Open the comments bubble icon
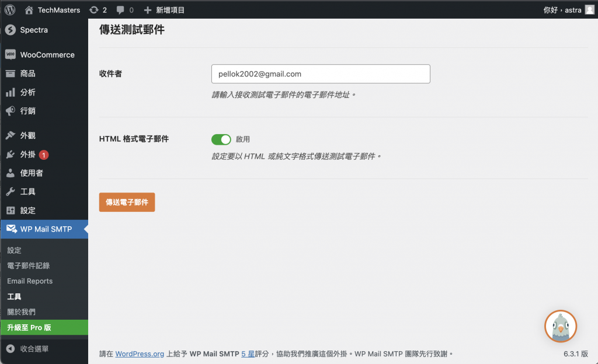 click(x=120, y=10)
